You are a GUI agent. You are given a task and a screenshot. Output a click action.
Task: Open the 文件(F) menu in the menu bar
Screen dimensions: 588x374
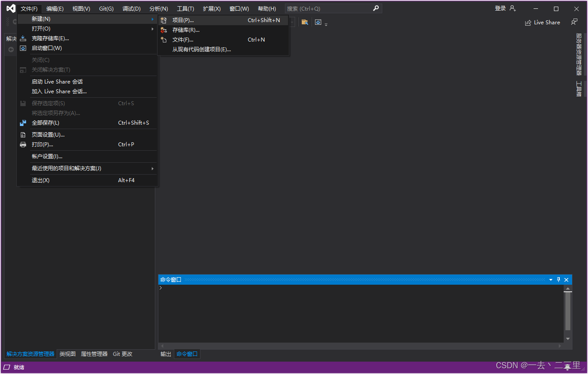tap(29, 9)
